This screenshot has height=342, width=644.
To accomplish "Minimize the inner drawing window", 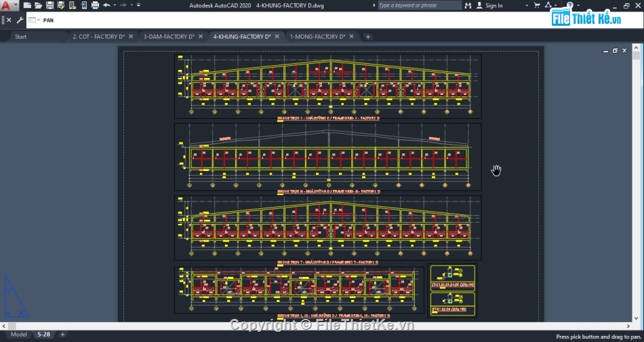I will pos(605,51).
